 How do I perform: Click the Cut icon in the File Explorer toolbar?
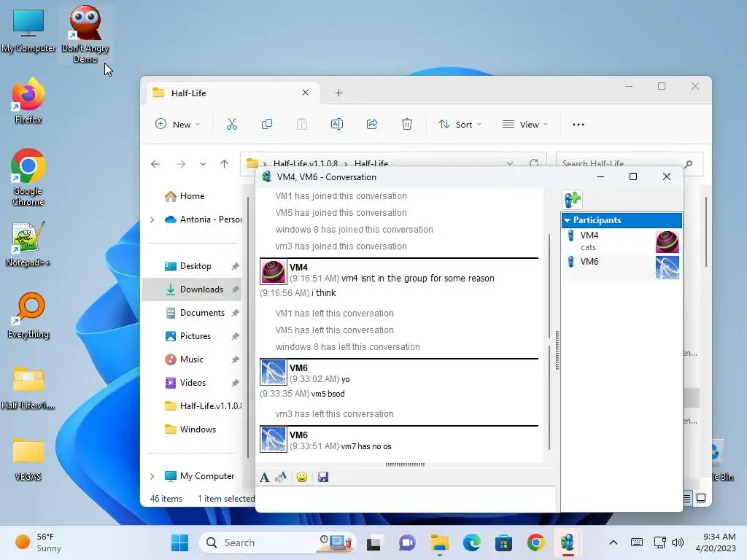pos(231,124)
